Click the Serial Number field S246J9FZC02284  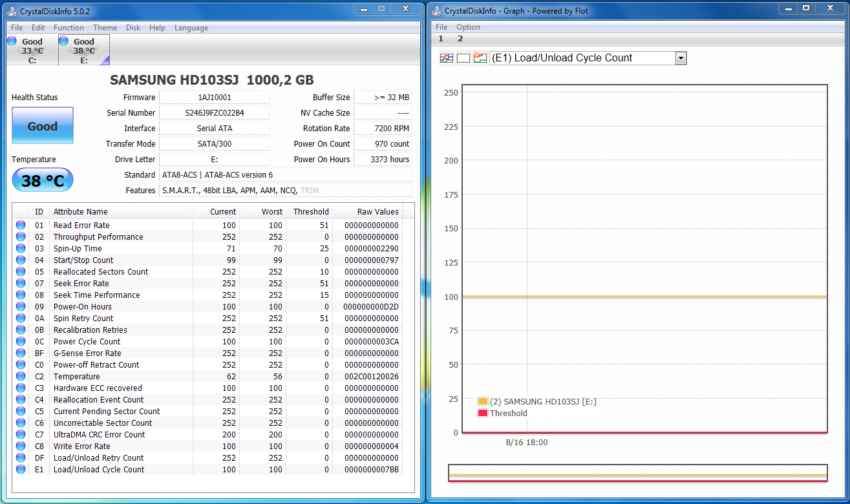coord(215,113)
